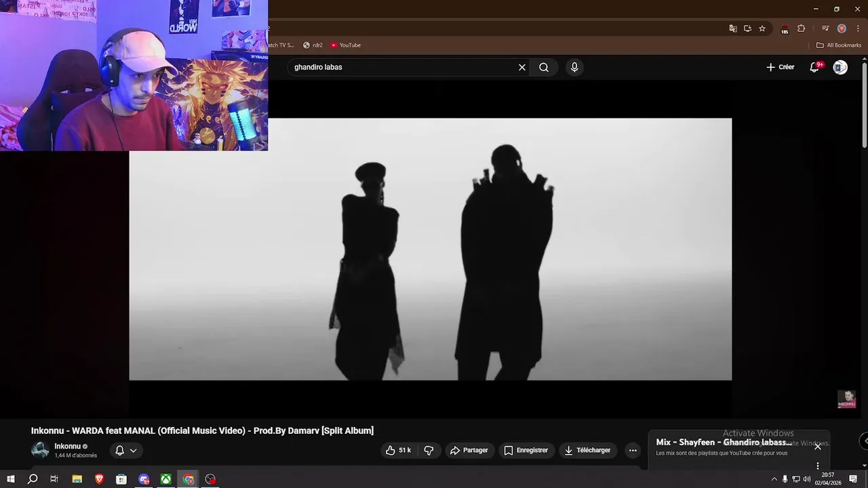
Task: Open Chrome media controls icon
Action: point(825,28)
